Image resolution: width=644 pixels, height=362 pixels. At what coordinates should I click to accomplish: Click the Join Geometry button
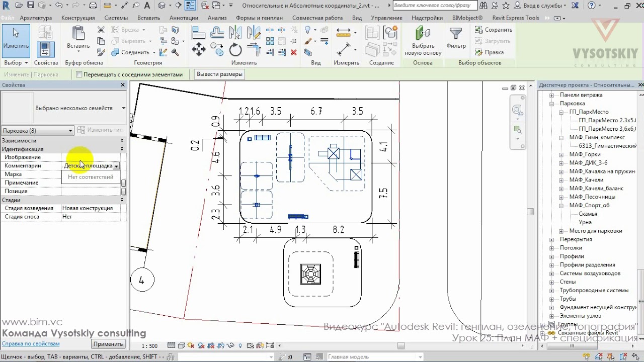point(130,52)
